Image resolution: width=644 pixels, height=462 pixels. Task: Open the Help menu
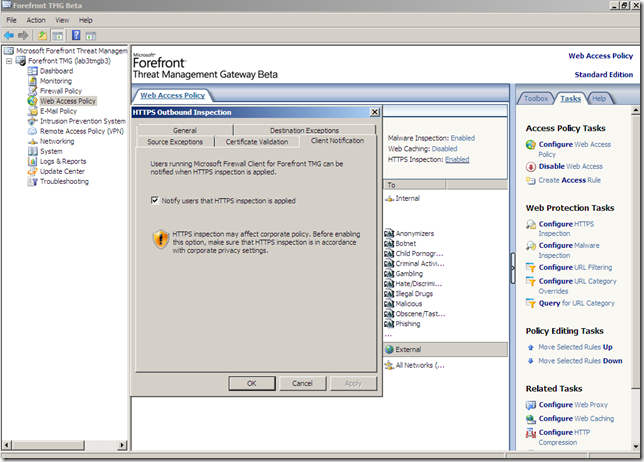pos(86,20)
